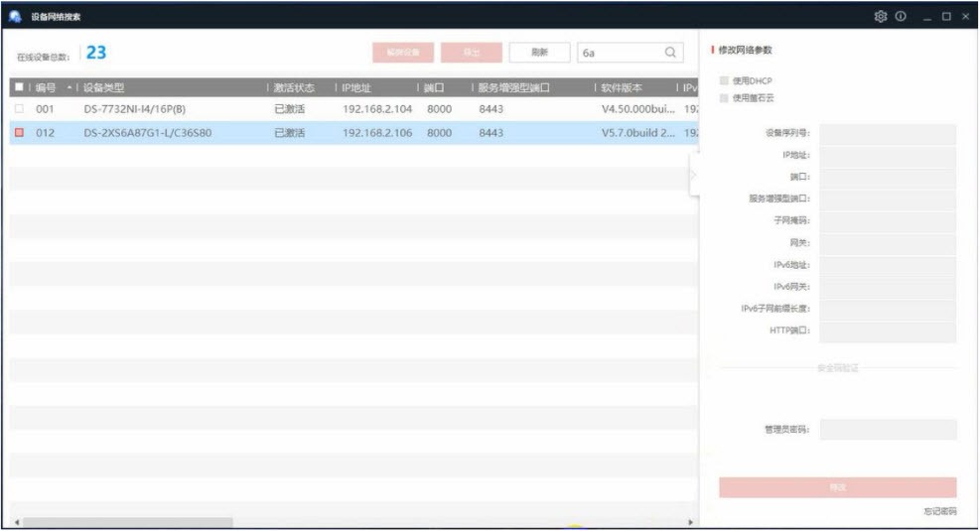Uncheck the box for device 012
The image size is (980, 531).
(x=18, y=133)
